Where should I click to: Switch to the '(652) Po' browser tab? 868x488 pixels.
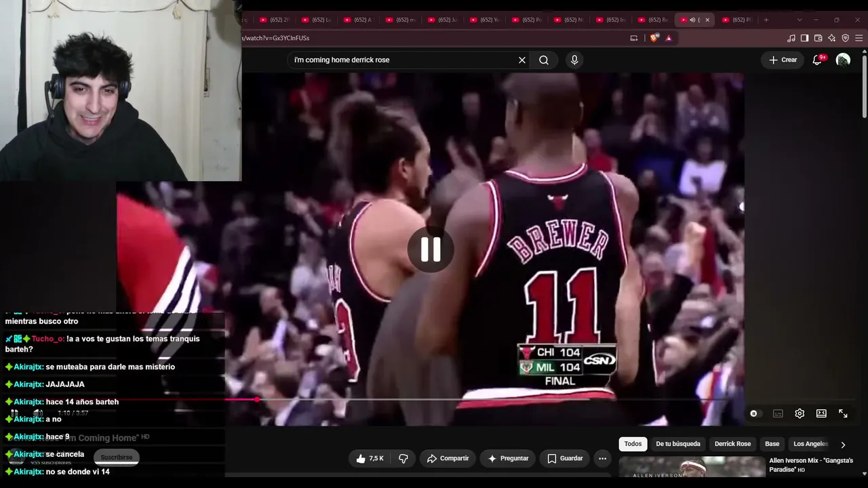(527, 20)
